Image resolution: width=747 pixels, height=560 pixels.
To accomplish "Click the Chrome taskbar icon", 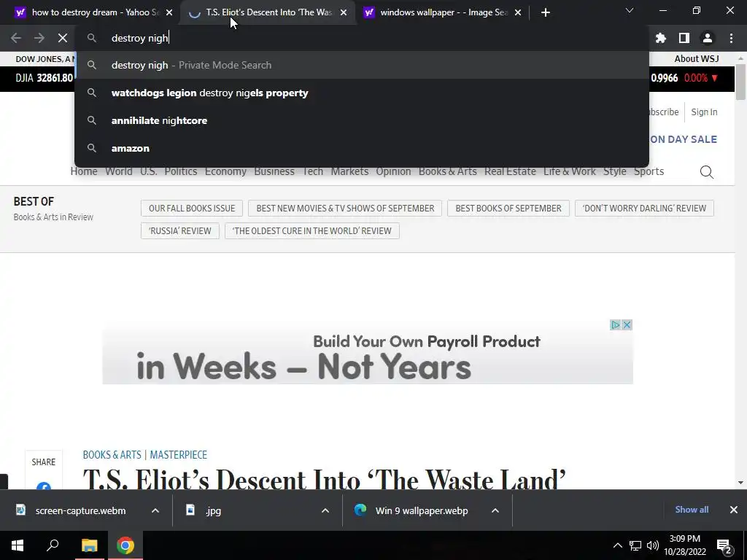I will pyautogui.click(x=125, y=545).
